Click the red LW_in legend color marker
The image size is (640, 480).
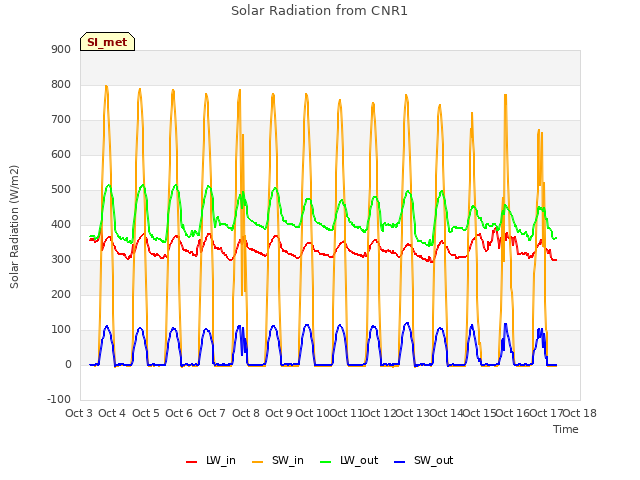(x=191, y=462)
